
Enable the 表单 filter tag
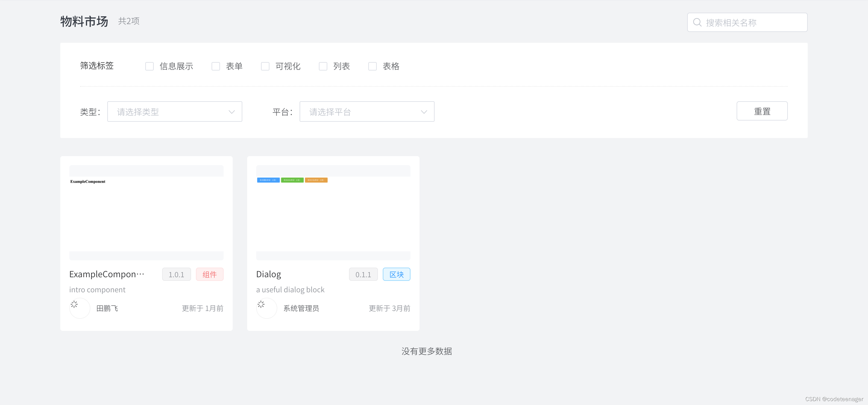coord(216,66)
